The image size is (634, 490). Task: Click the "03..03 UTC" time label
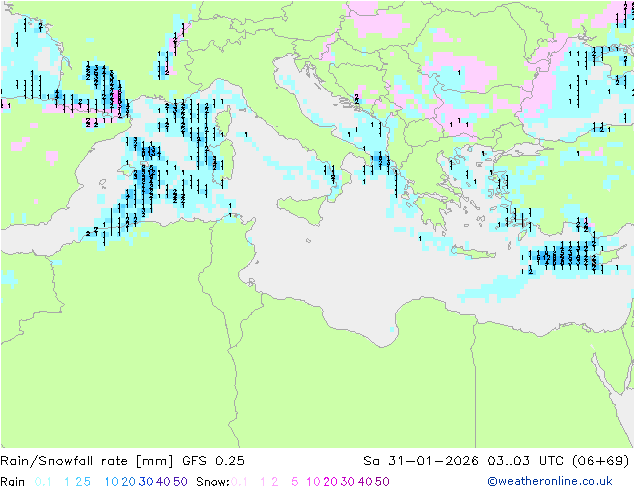tap(525, 461)
